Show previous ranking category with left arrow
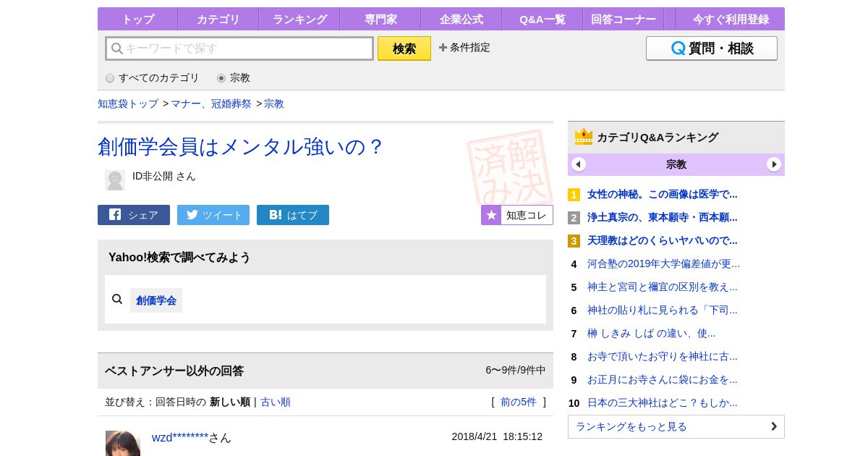Viewport: 868px width, 456px height. coord(579,164)
